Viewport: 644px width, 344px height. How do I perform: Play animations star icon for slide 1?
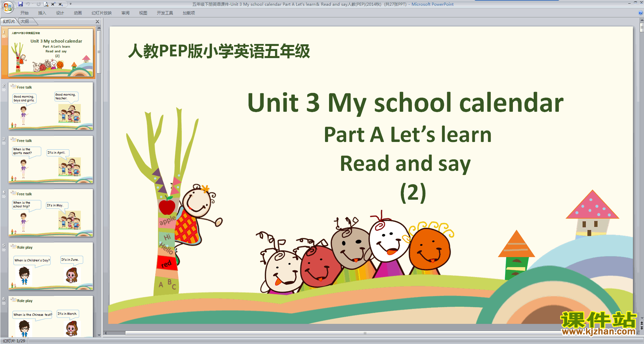(x=4, y=37)
